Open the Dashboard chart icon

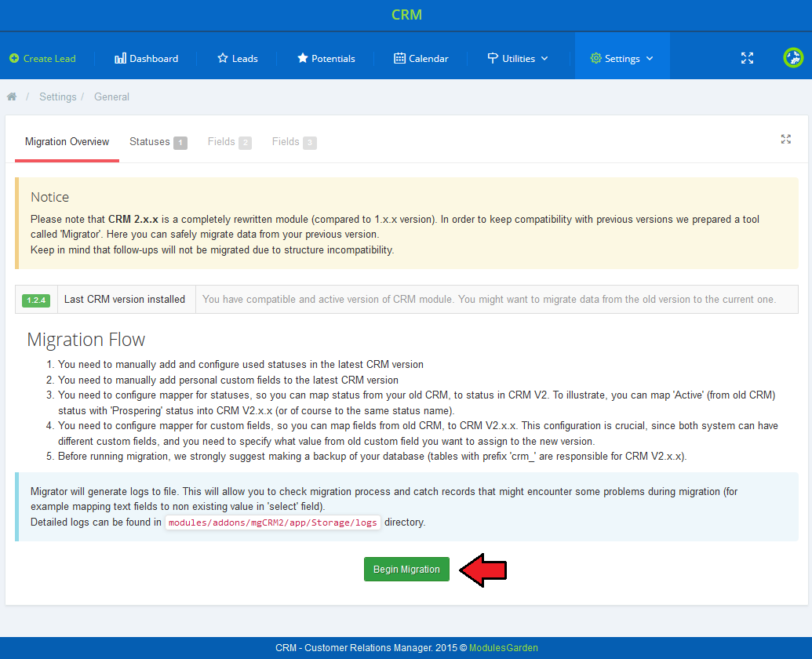click(120, 59)
